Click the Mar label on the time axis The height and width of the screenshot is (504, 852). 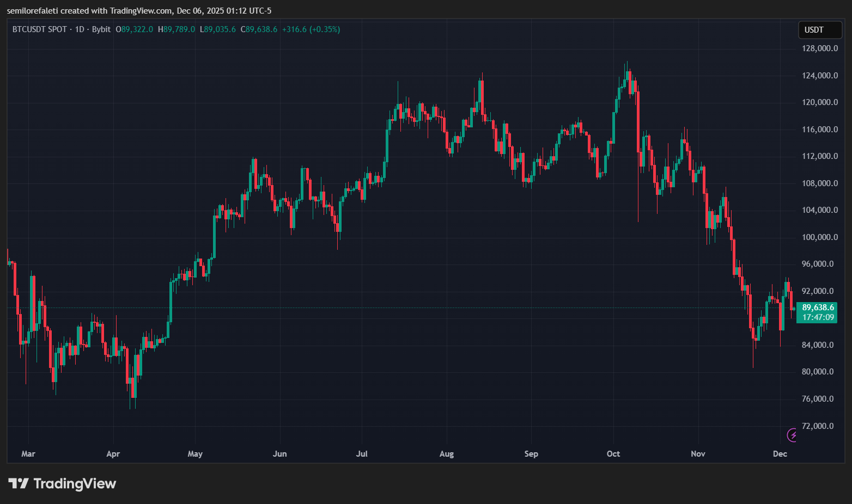click(28, 453)
